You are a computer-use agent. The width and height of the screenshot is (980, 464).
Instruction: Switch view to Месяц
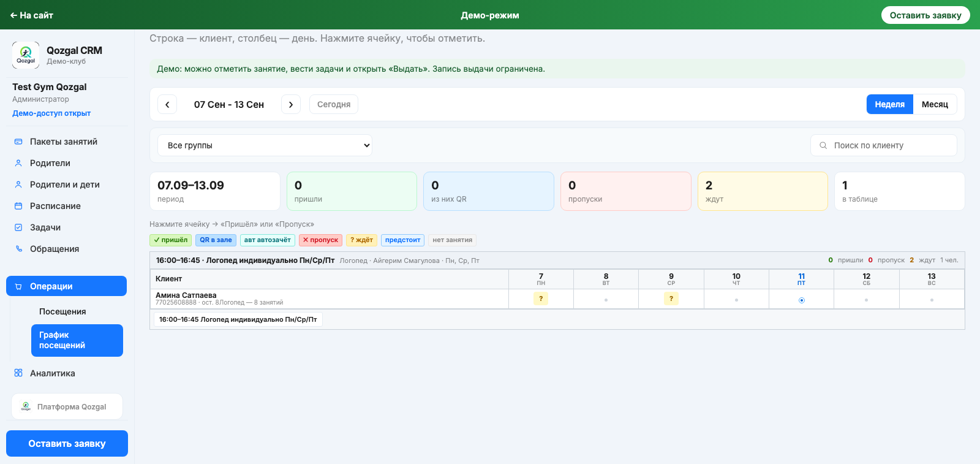(x=935, y=104)
